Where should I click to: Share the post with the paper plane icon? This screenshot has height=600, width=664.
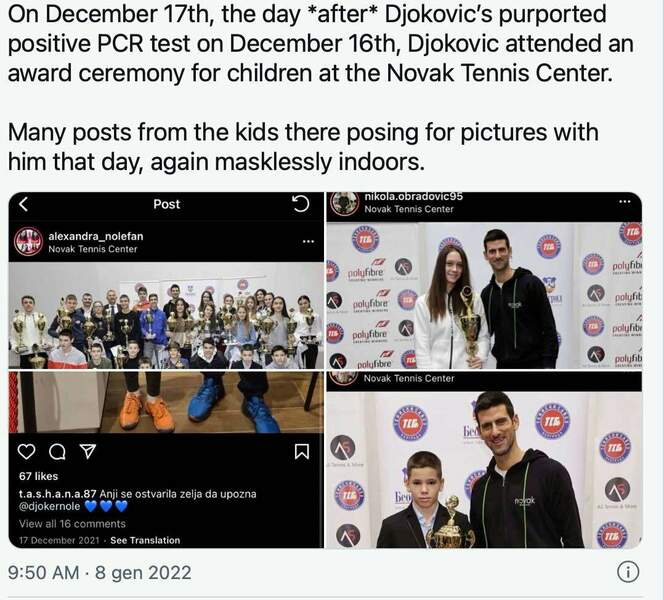(88, 452)
